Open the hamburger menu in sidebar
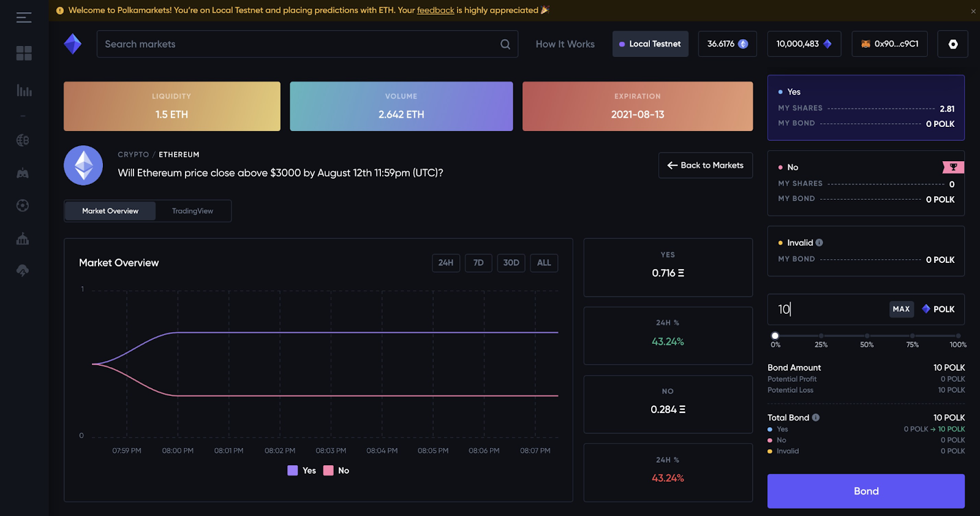 pos(24,17)
